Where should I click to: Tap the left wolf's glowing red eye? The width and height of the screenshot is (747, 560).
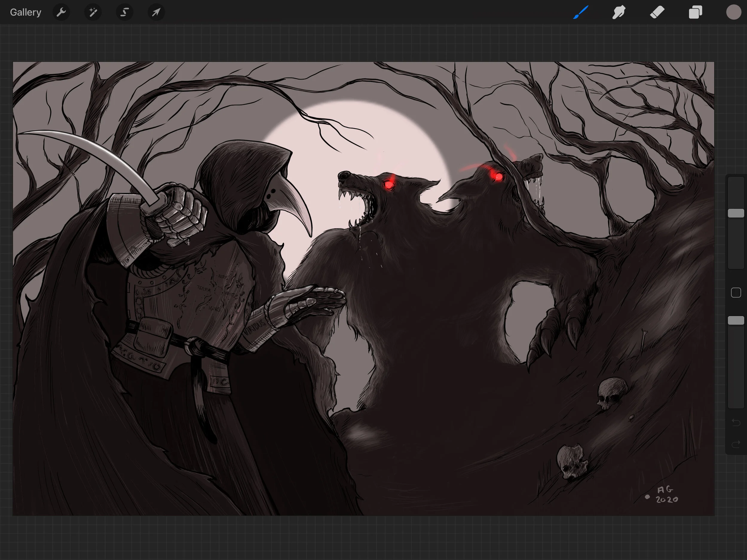[x=389, y=184]
